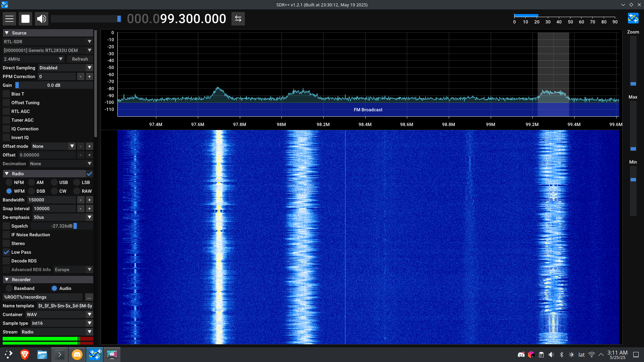Click the Refresh devices button
Screen dimensions: 644x362
coord(80,59)
